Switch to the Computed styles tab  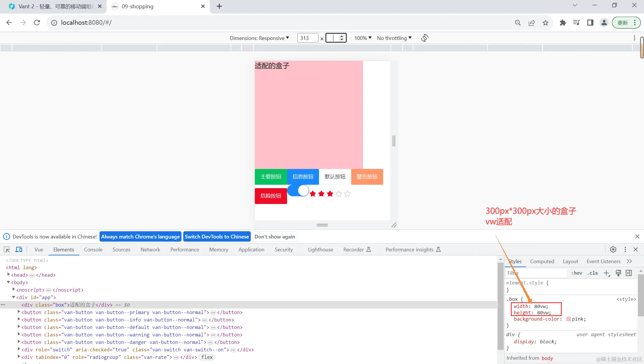tap(542, 261)
